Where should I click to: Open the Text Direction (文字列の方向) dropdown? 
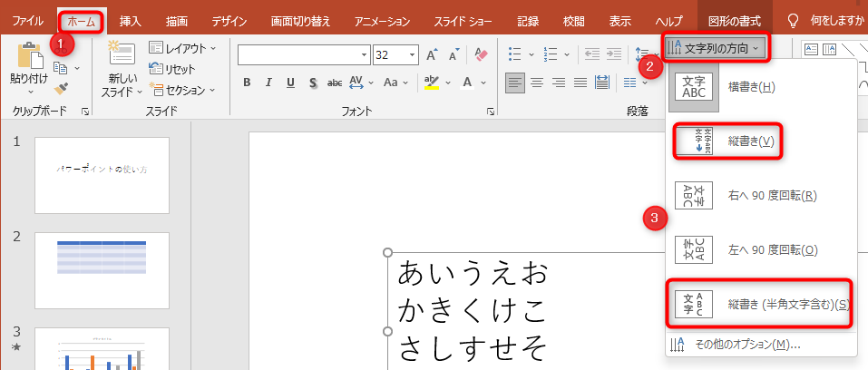(x=716, y=48)
